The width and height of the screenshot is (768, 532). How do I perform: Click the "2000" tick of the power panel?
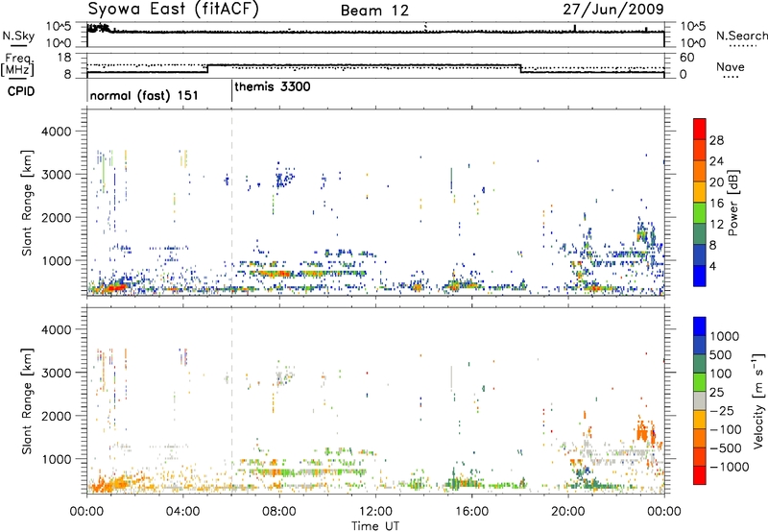point(56,218)
